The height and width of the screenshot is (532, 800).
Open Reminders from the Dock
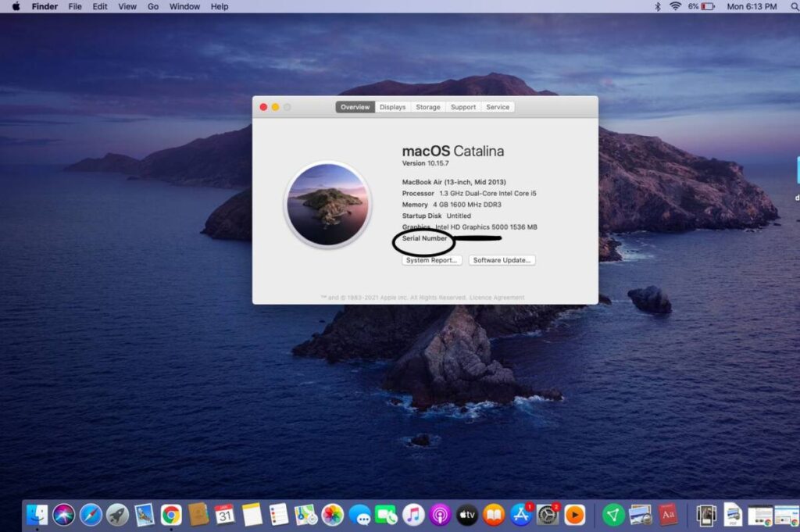tap(279, 515)
